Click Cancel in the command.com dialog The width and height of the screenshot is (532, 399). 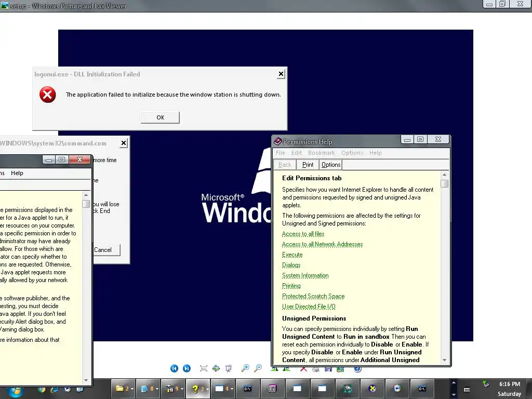coord(103,250)
